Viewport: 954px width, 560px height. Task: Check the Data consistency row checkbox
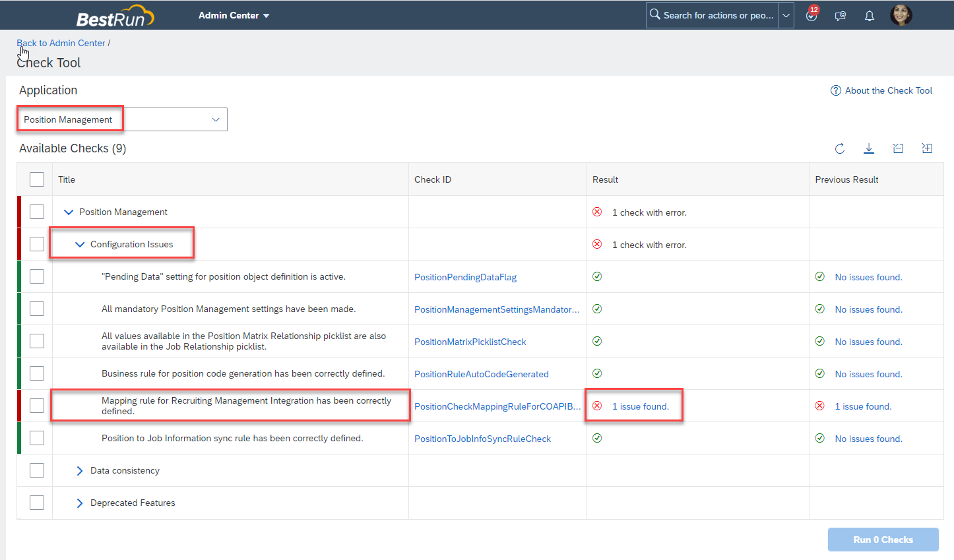37,470
